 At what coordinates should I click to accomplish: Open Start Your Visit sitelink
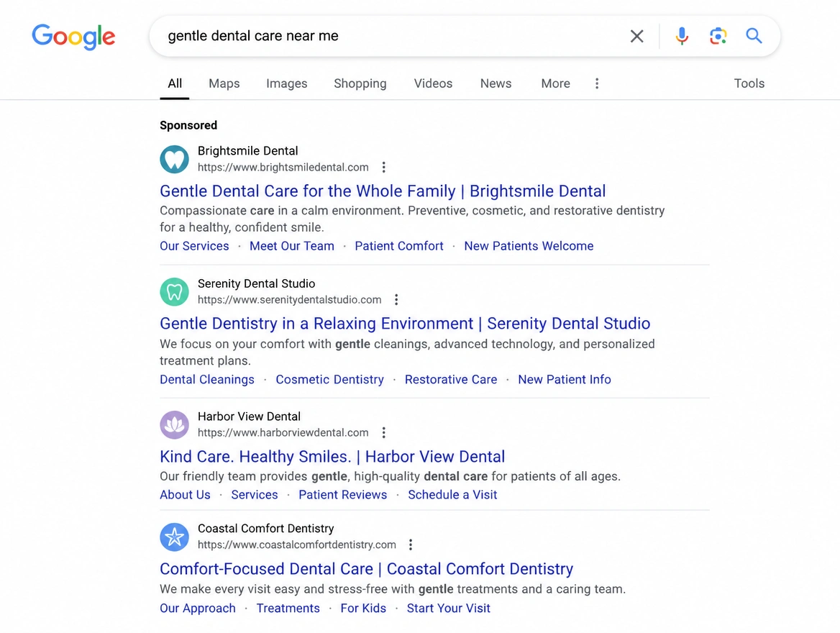click(448, 609)
